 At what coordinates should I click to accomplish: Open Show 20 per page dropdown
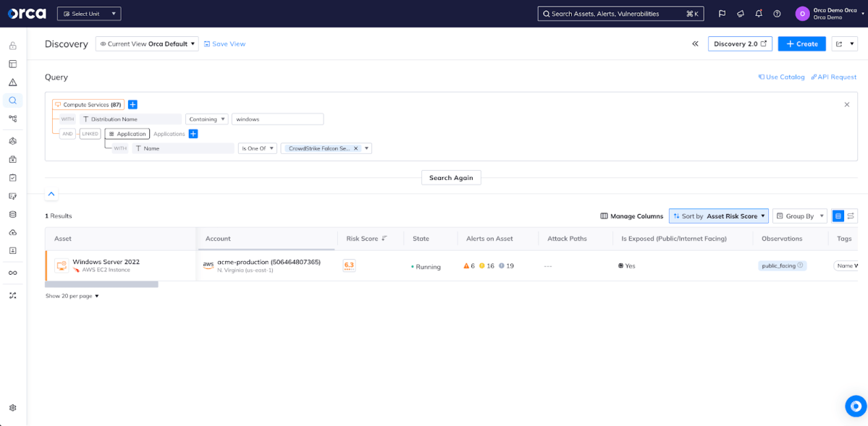(x=72, y=296)
